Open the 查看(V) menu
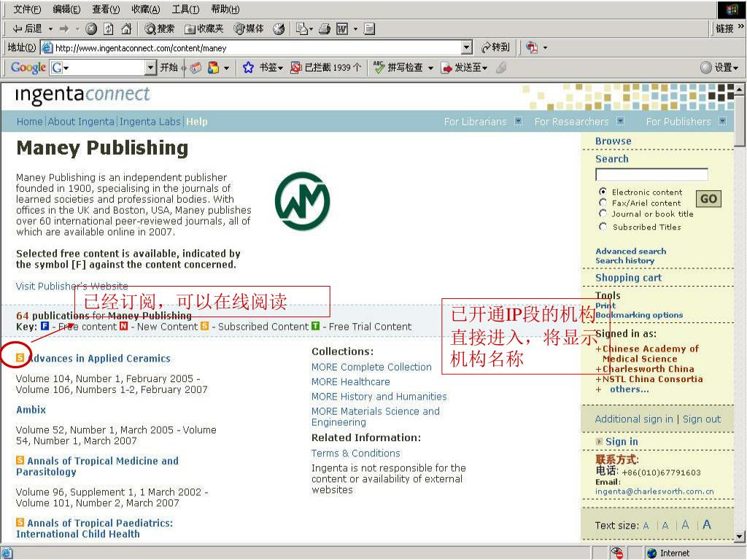 pos(106,9)
